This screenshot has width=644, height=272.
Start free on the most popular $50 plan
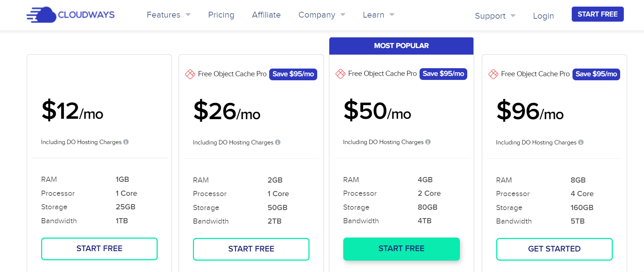(x=401, y=249)
